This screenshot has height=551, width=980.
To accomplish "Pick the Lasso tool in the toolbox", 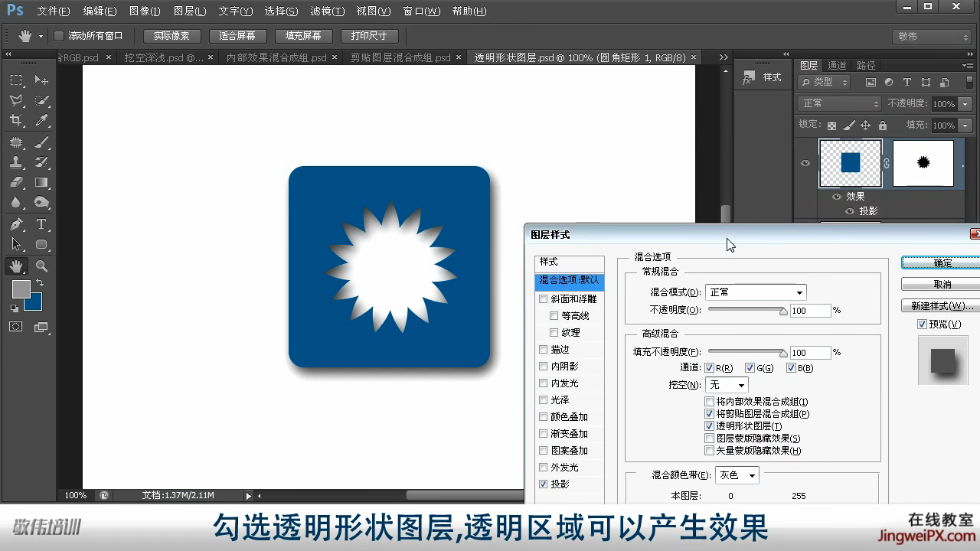I will (16, 100).
